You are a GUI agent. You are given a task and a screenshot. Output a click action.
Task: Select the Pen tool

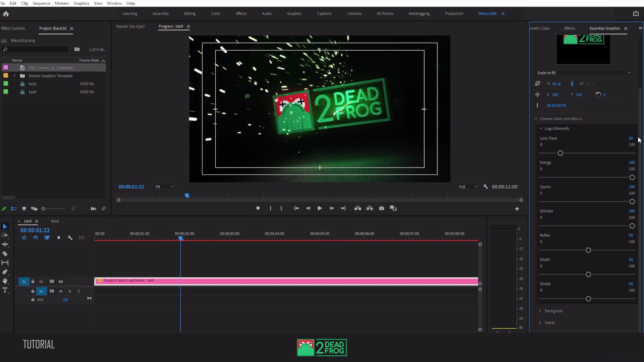pos(5,272)
